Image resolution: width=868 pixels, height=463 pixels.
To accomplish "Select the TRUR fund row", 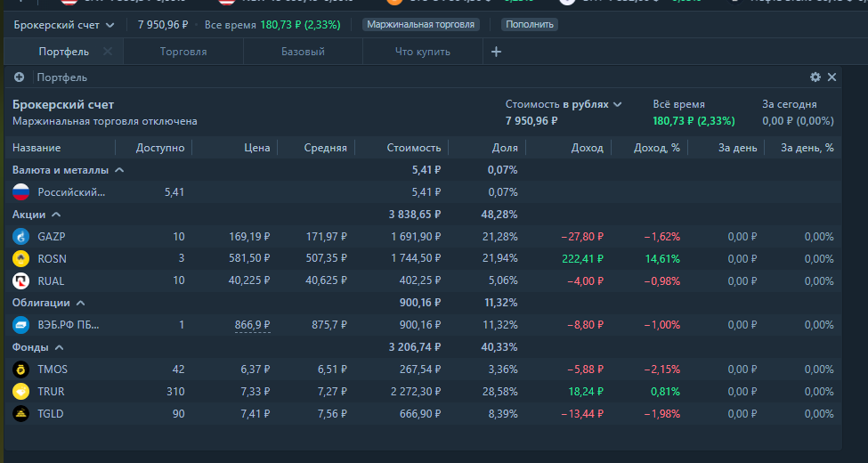I will click(423, 392).
